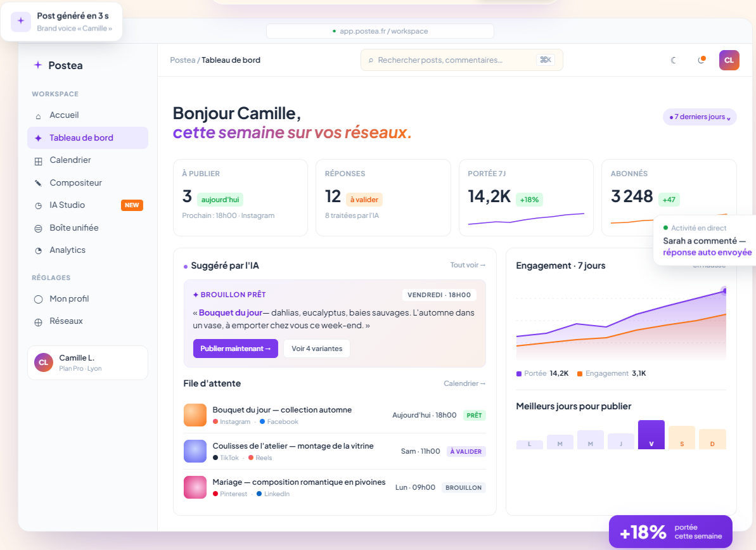Click the Tableau de bord sparkle icon
Image resolution: width=756 pixels, height=550 pixels.
(x=38, y=138)
